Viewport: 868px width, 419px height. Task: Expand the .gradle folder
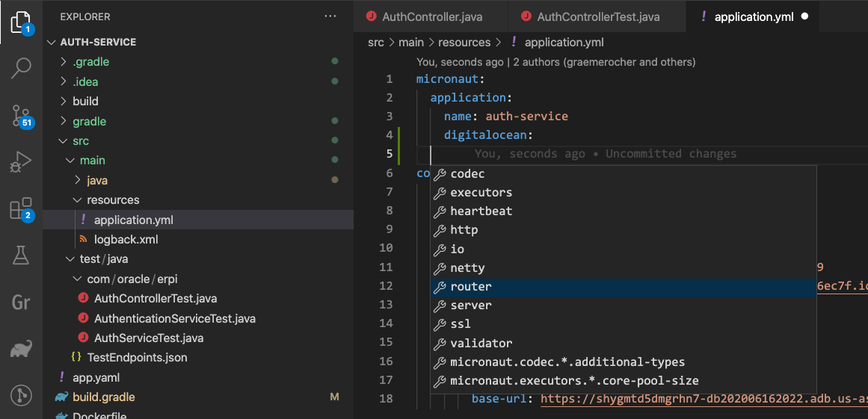click(x=90, y=62)
